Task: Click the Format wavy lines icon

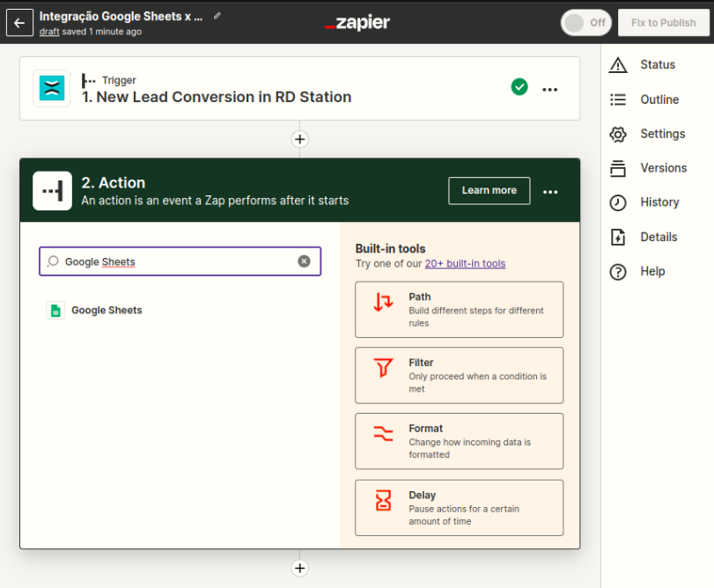Action: coord(383,433)
